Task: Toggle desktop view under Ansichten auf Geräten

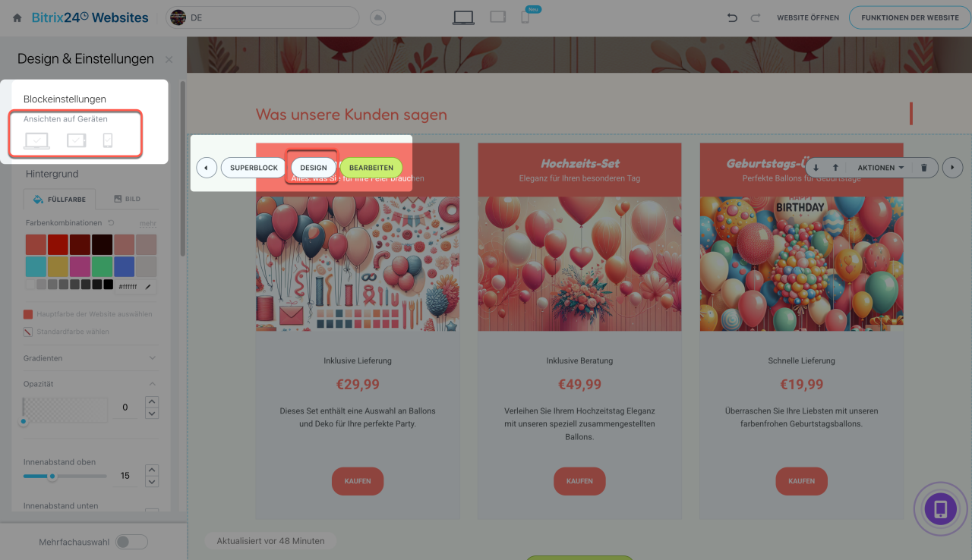Action: tap(37, 140)
